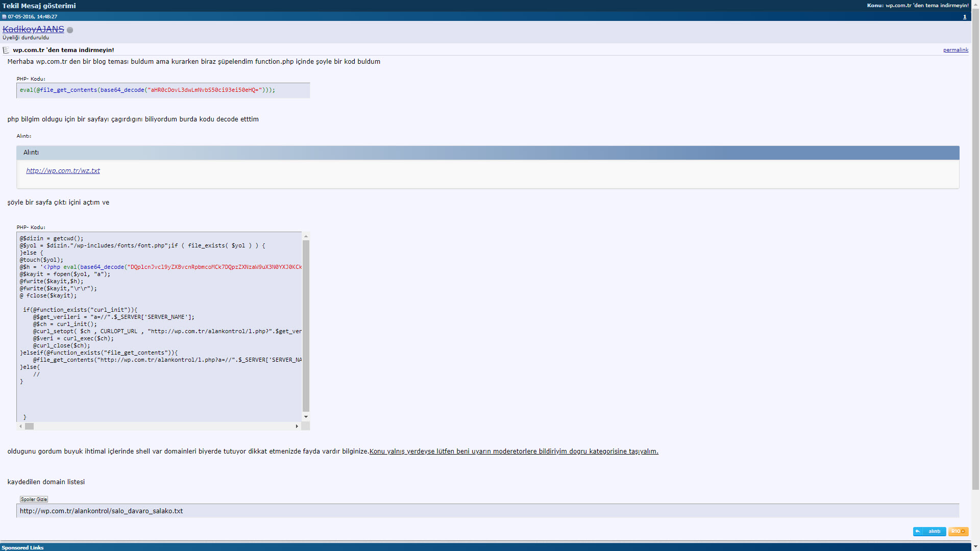Image resolution: width=980 pixels, height=551 pixels.
Task: Click the post title 'wp.com.tr 'den tema indirmeyin!'
Action: [x=63, y=50]
